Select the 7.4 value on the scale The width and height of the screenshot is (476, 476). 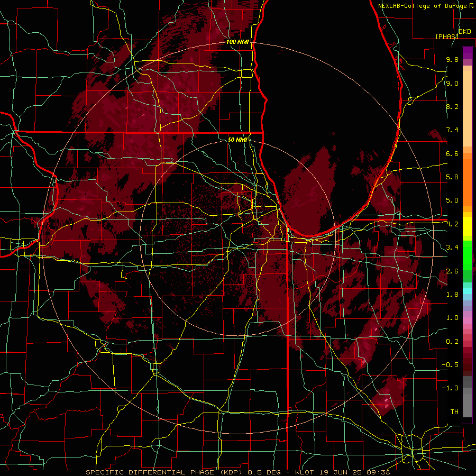coord(452,130)
